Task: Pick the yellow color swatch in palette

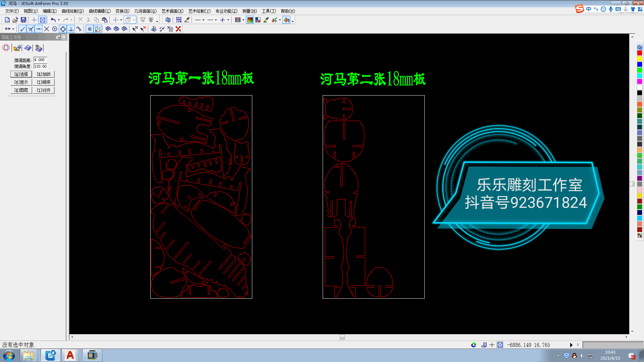Action: pos(639,59)
